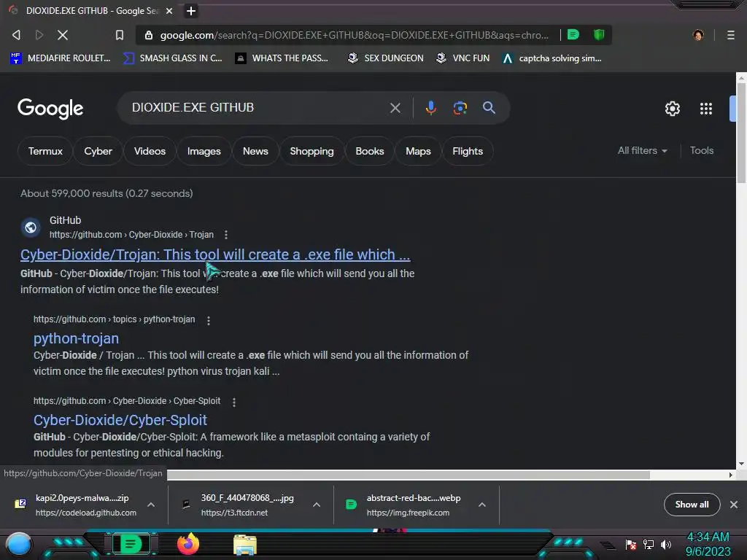
Task: Click the Google logo
Action: click(50, 109)
